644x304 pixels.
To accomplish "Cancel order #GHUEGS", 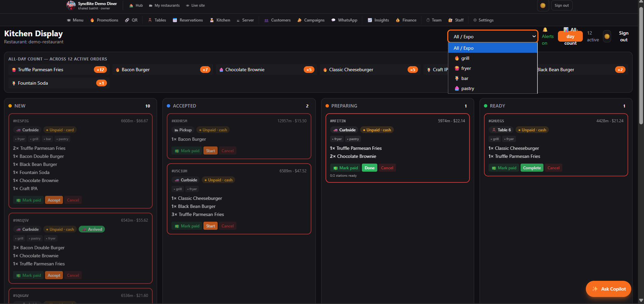I will tap(554, 168).
